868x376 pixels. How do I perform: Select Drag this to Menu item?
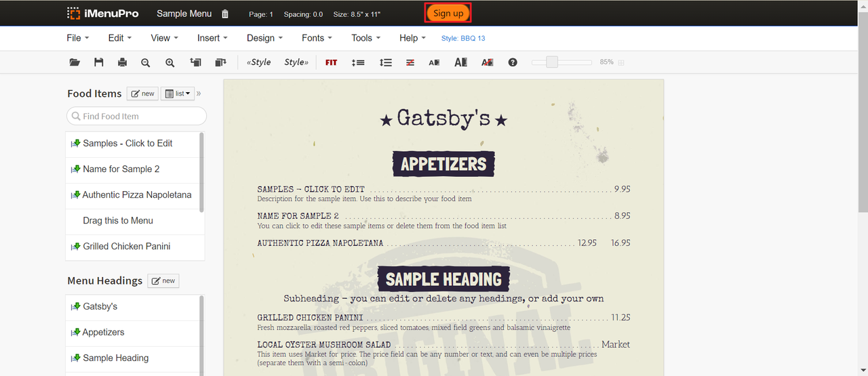tap(118, 220)
